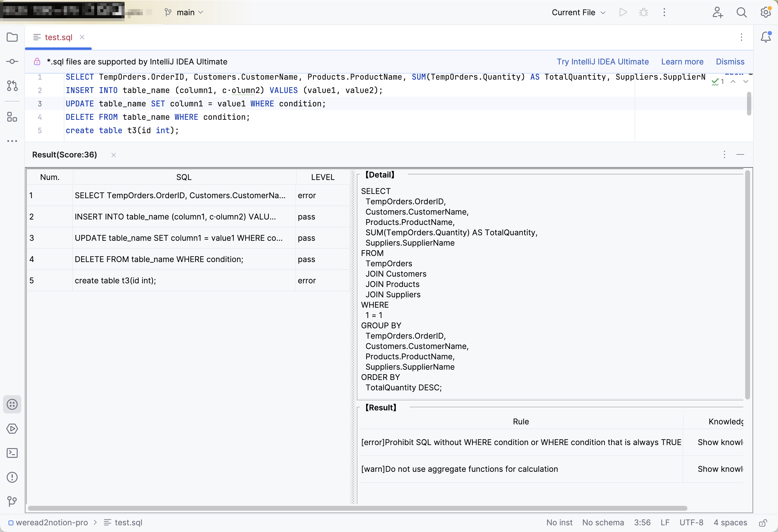Open Result panel options menu
This screenshot has height=532, width=778.
[x=725, y=154]
